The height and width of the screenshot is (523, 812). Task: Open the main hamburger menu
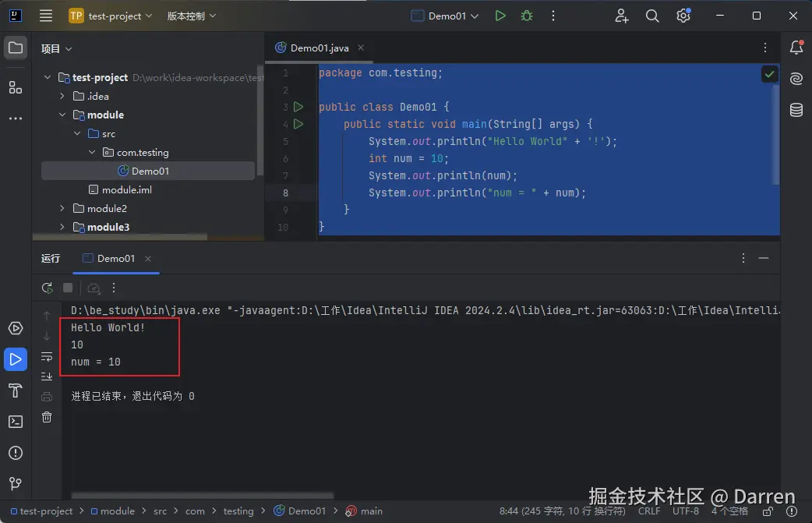point(45,16)
